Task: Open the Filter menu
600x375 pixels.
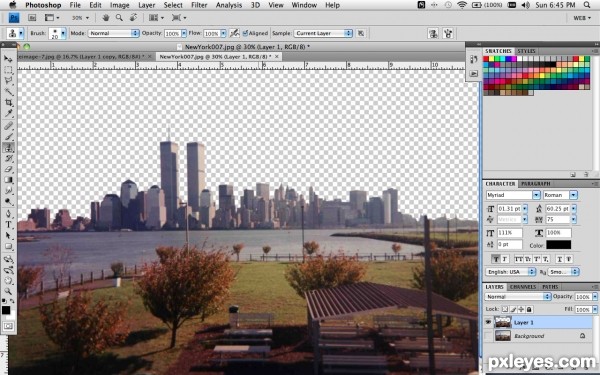Action: tap(199, 5)
